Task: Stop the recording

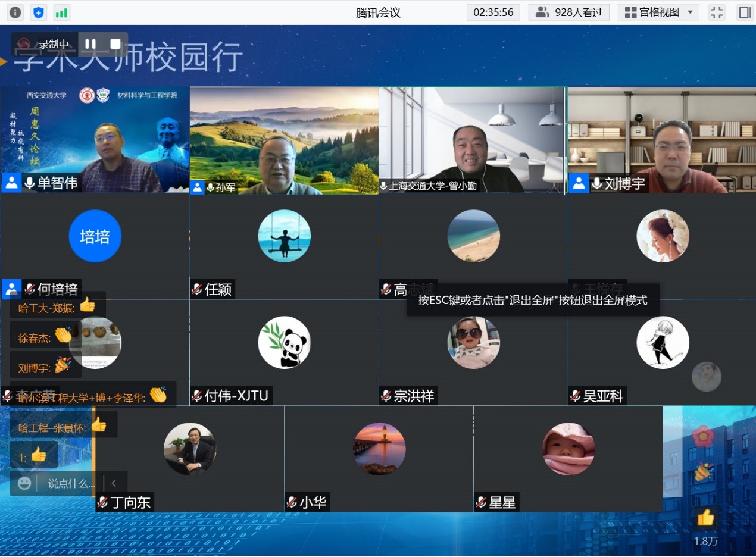Action: [115, 44]
